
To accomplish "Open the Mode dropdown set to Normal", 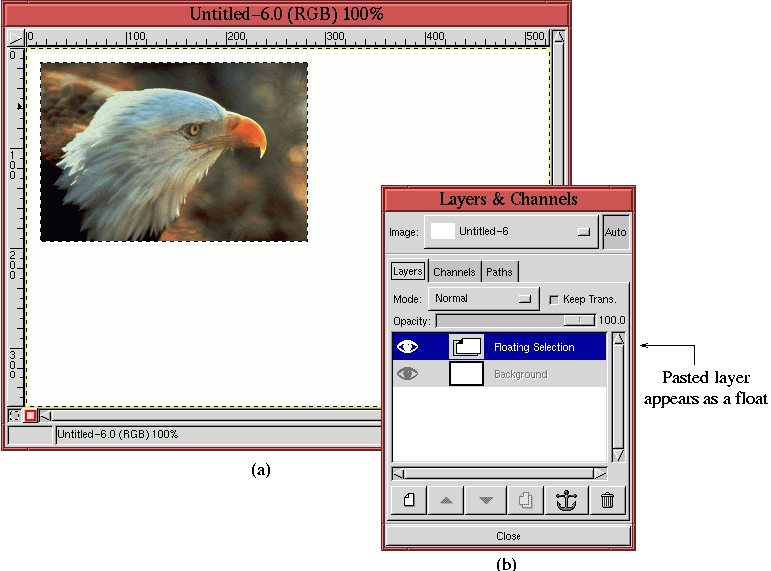I will 483,298.
